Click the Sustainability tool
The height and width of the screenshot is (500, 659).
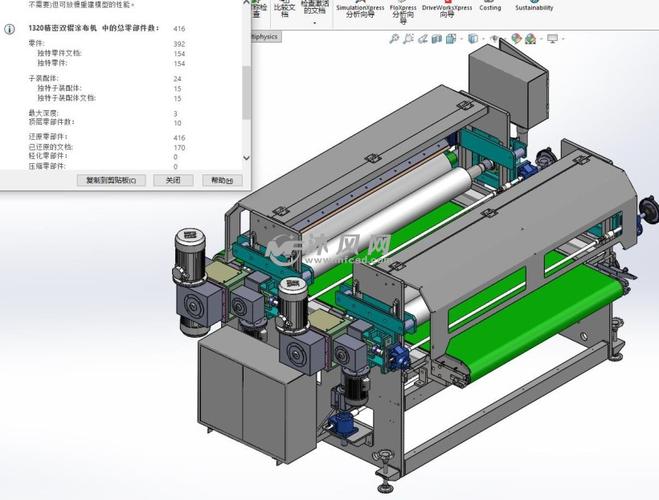click(534, 7)
